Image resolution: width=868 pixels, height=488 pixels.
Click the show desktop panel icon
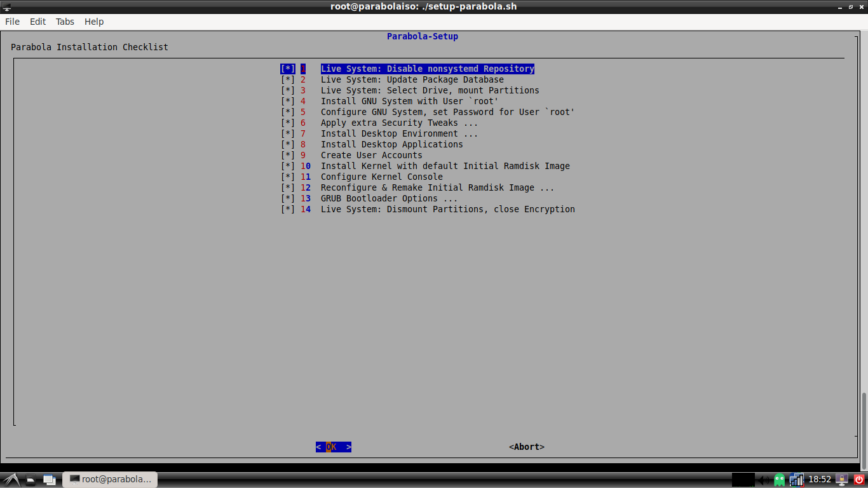pos(49,480)
